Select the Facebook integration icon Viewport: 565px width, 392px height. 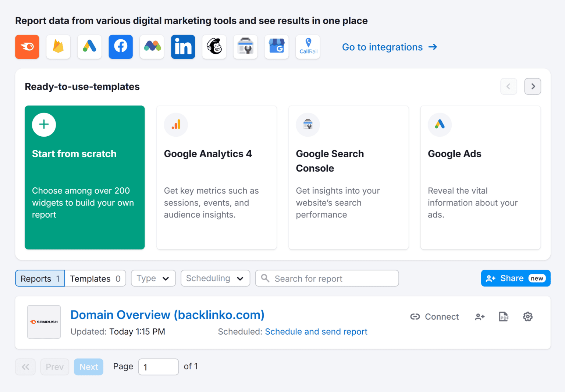(x=121, y=47)
